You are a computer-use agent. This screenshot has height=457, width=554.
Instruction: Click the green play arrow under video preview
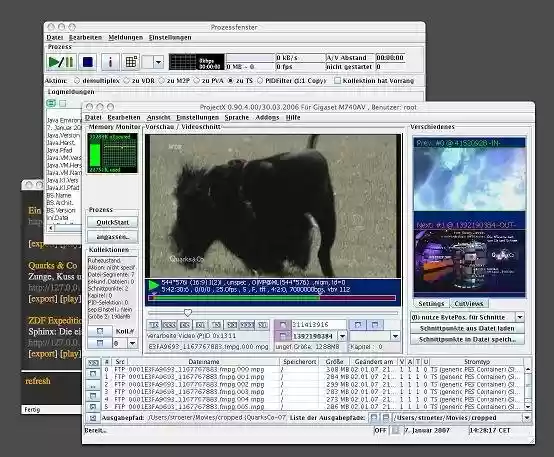tap(153, 285)
